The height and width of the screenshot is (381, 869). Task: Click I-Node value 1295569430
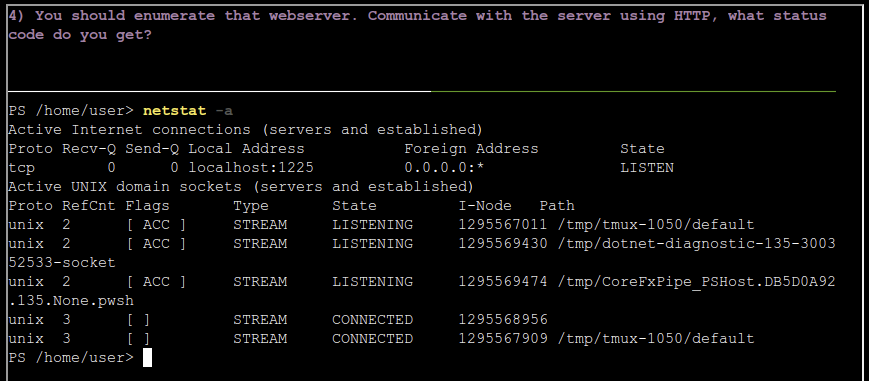point(503,243)
